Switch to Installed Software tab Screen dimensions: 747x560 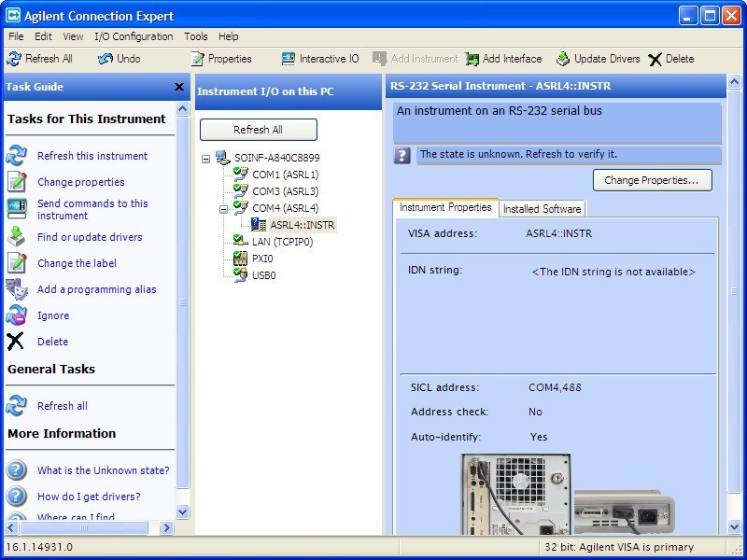(543, 209)
